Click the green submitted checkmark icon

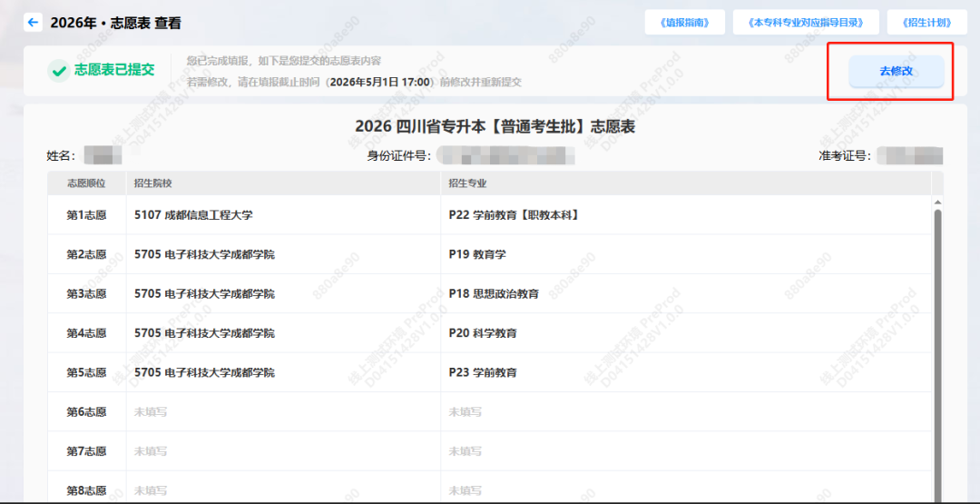click(x=59, y=71)
